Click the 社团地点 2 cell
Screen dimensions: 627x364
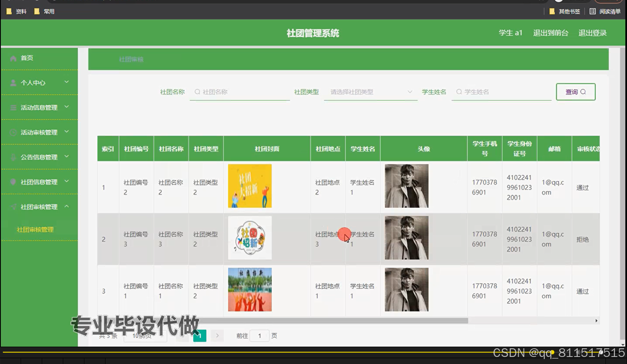[x=328, y=187]
